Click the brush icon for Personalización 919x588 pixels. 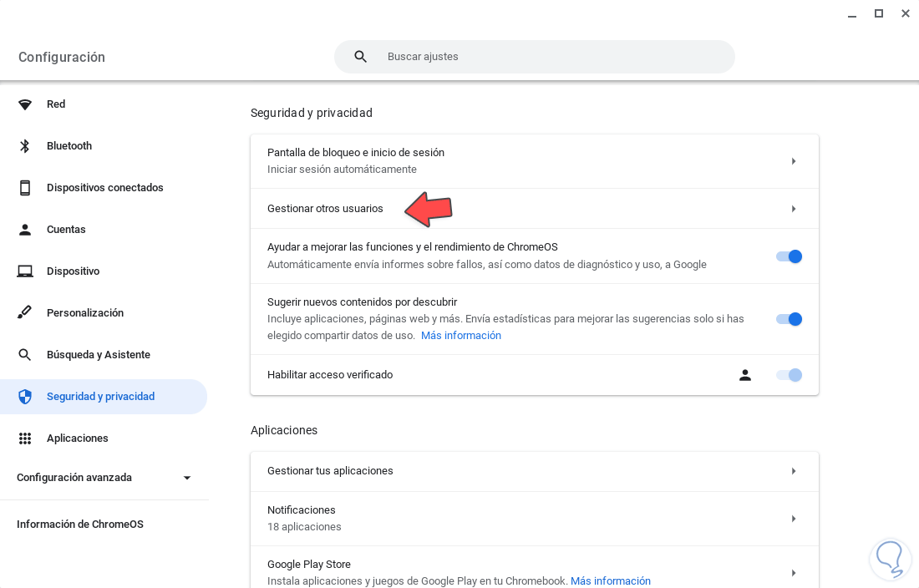(x=25, y=313)
